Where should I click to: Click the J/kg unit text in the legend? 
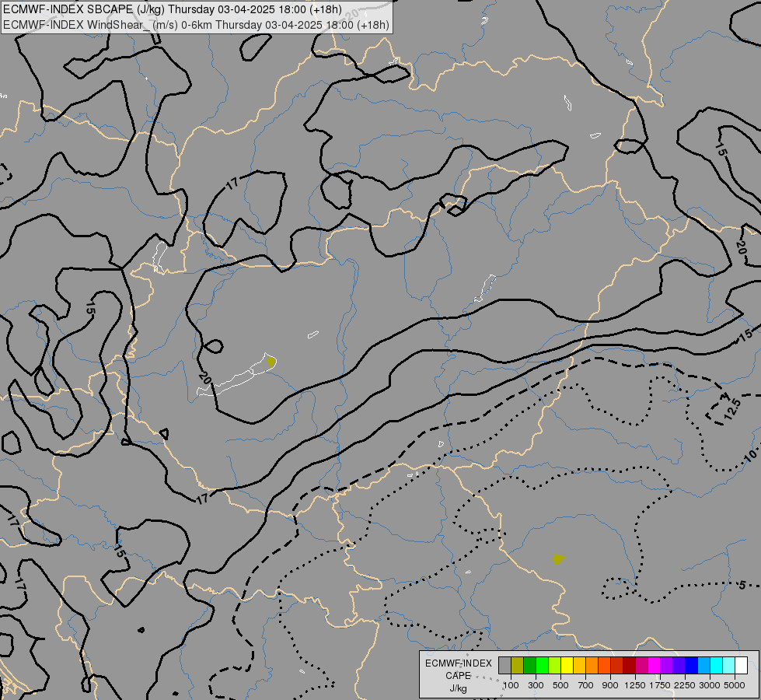[458, 689]
